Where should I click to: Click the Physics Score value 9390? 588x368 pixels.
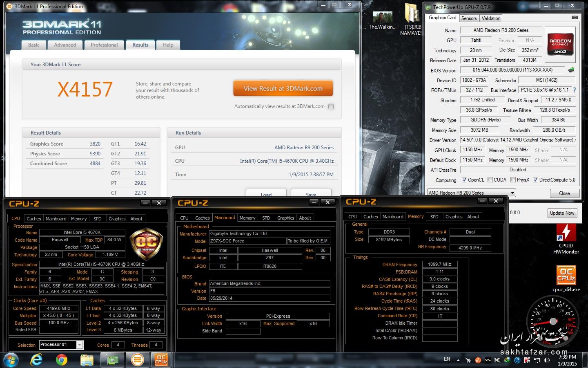[95, 154]
